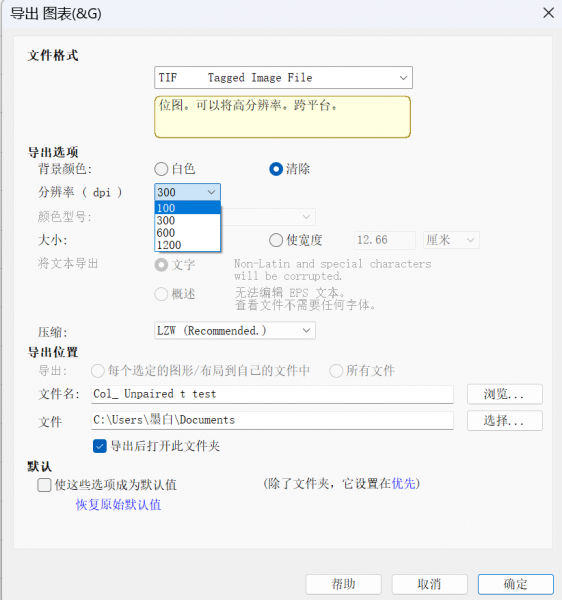Viewport: 562px width, 600px height.
Task: Click the 优先 link
Action: [x=403, y=484]
